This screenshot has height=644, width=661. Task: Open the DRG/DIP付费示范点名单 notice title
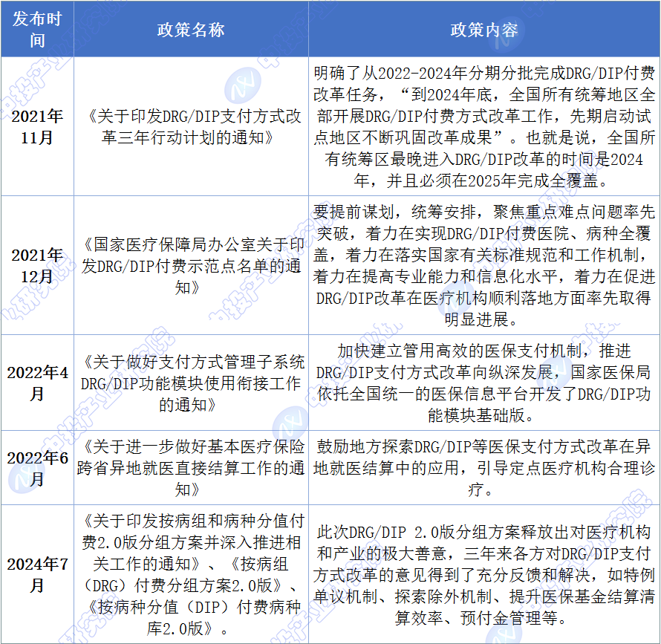(191, 265)
